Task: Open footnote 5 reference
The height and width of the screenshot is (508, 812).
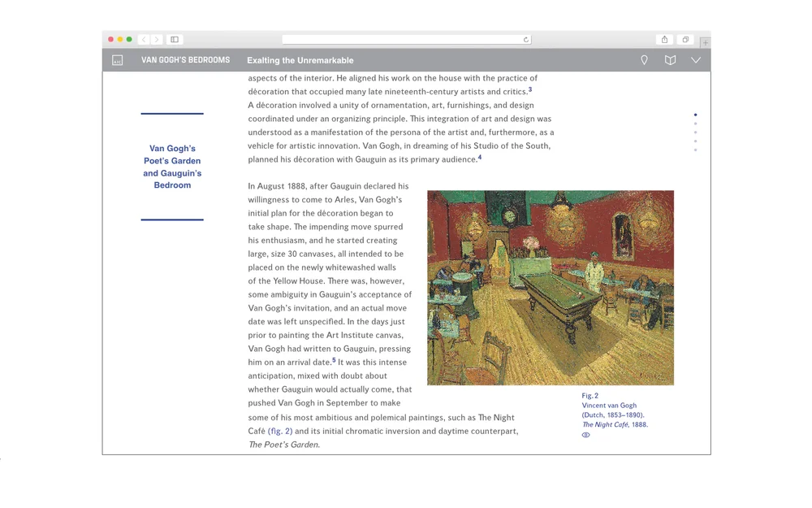Action: coord(334,360)
